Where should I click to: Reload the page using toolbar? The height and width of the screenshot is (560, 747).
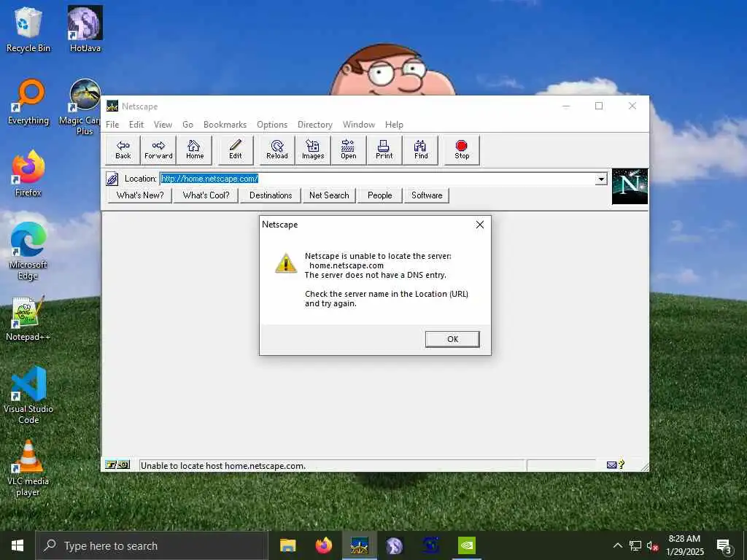277,150
